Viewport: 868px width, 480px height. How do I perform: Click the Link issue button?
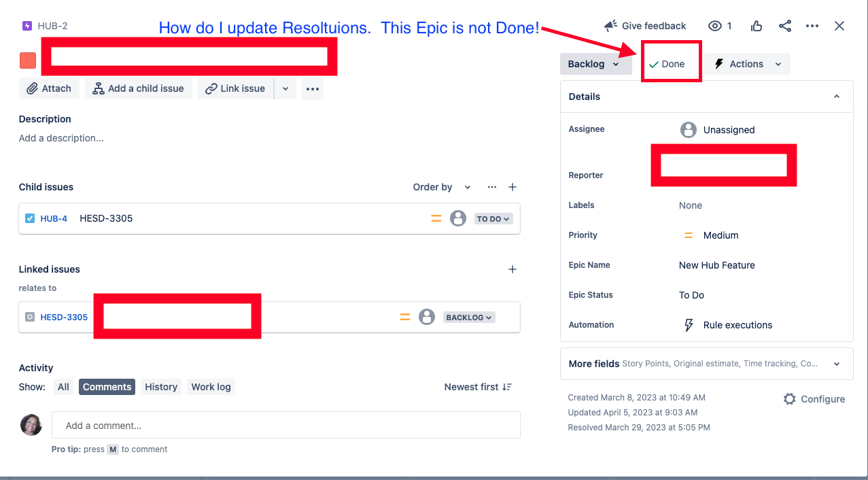click(x=236, y=88)
